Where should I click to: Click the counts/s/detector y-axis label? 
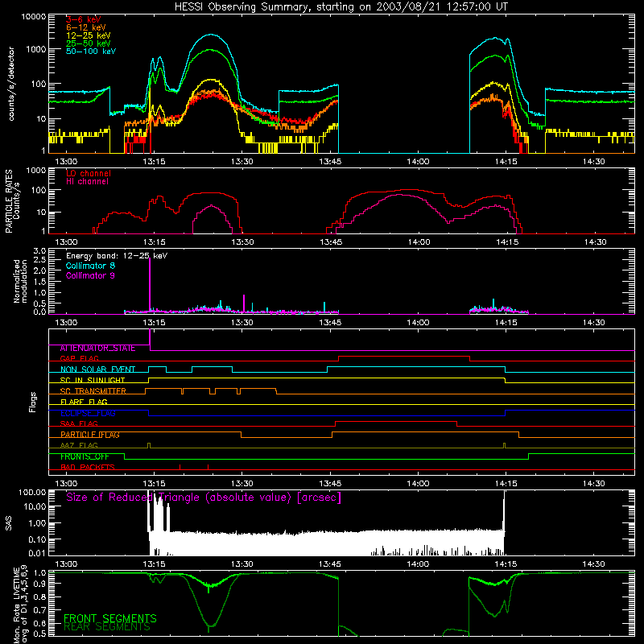(11, 84)
